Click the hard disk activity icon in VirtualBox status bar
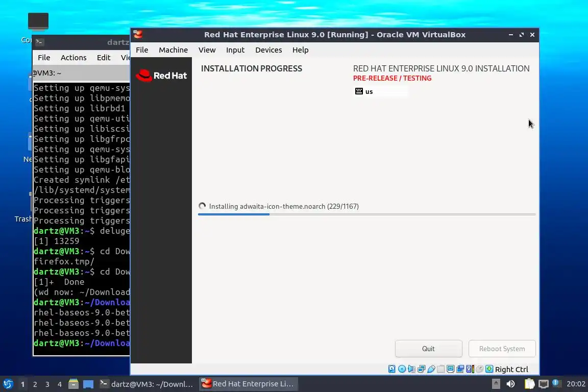 [392, 369]
